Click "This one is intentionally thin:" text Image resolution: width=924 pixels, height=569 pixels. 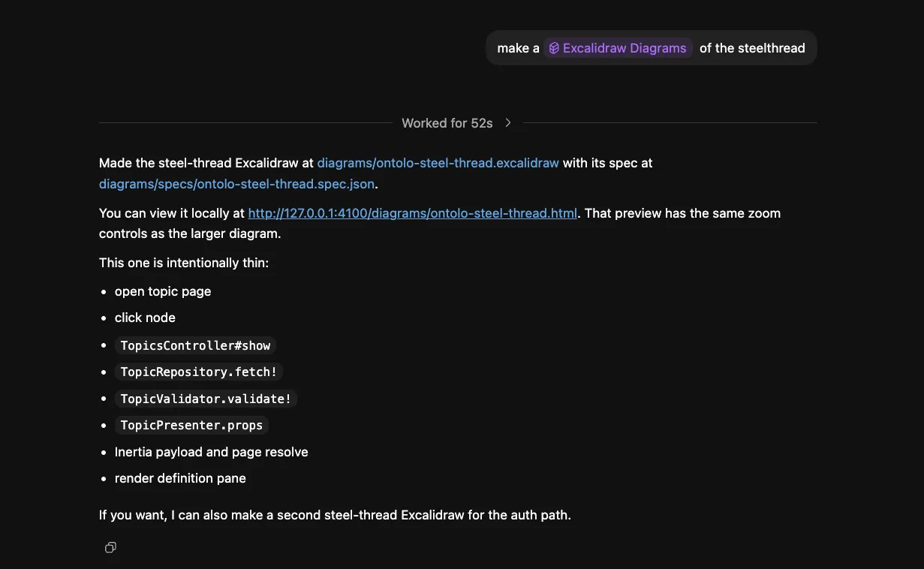tap(184, 263)
